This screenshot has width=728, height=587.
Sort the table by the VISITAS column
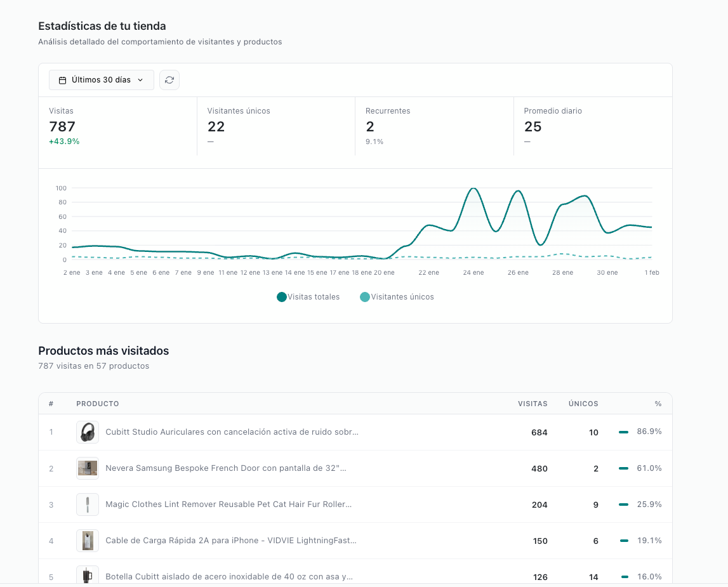(x=533, y=404)
